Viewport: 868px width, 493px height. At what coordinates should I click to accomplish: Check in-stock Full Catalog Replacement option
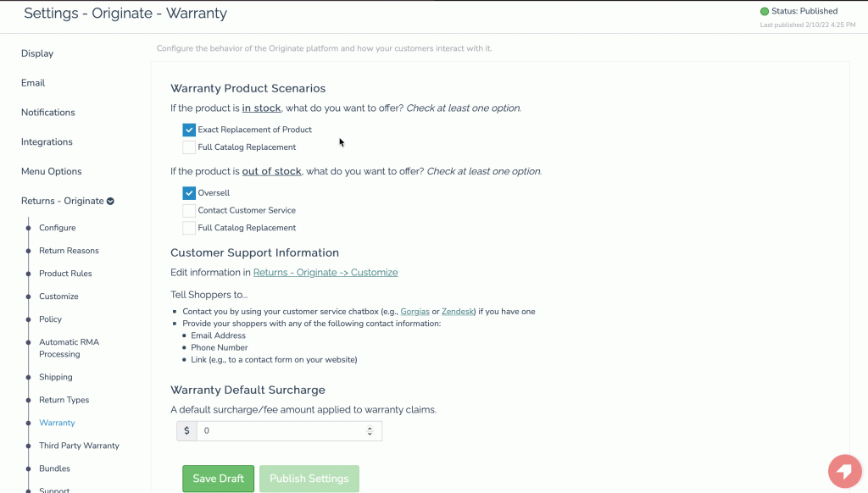click(189, 147)
